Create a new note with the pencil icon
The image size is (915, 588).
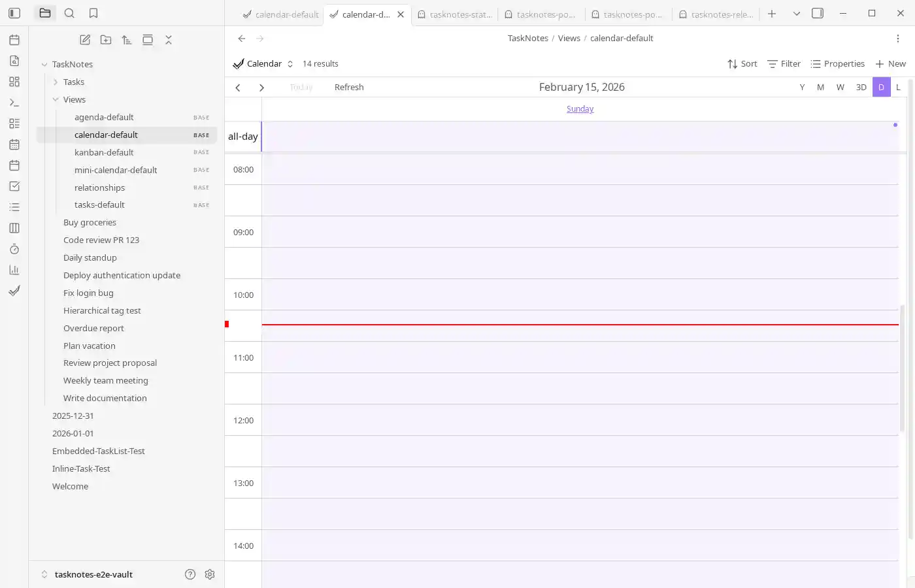(85, 40)
